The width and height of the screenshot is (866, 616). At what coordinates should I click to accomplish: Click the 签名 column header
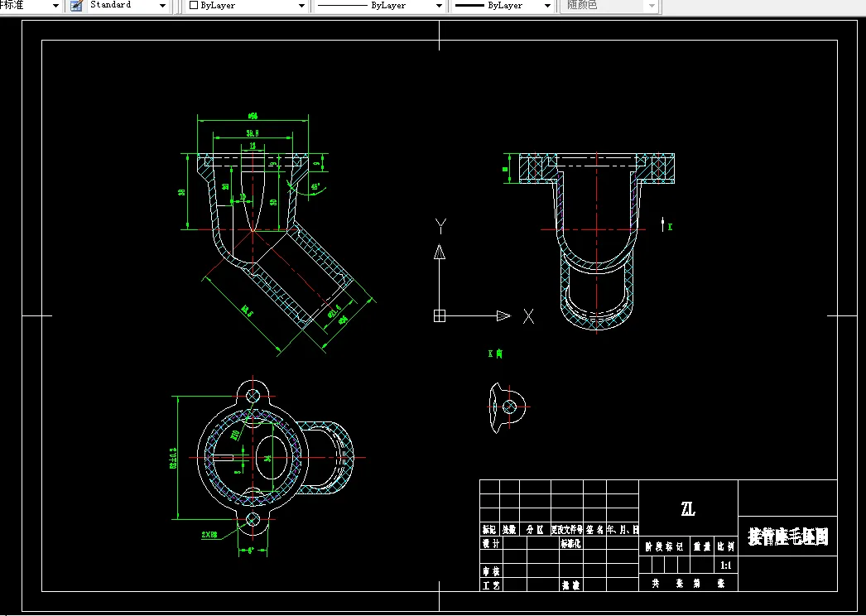[594, 530]
